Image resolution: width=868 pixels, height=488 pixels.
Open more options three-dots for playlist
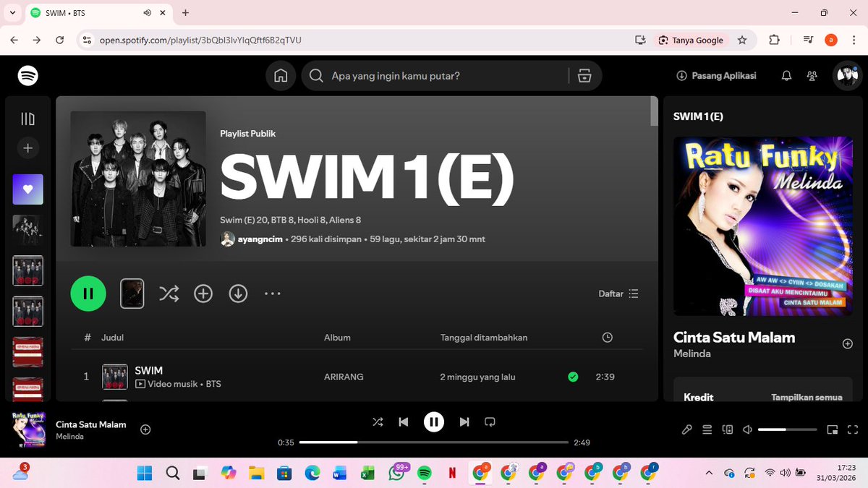click(x=272, y=294)
